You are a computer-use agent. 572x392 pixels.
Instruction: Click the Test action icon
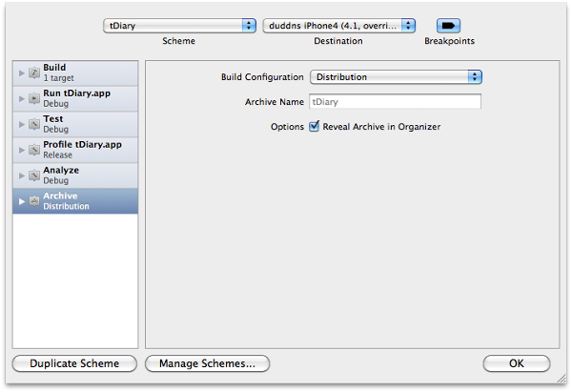click(x=33, y=124)
